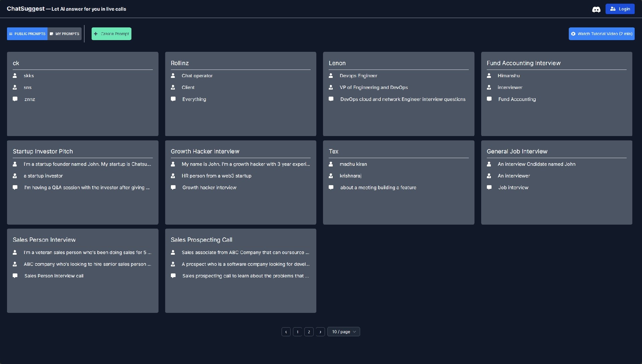Open the Discord icon link
Image resolution: width=642 pixels, height=364 pixels.
(x=596, y=9)
